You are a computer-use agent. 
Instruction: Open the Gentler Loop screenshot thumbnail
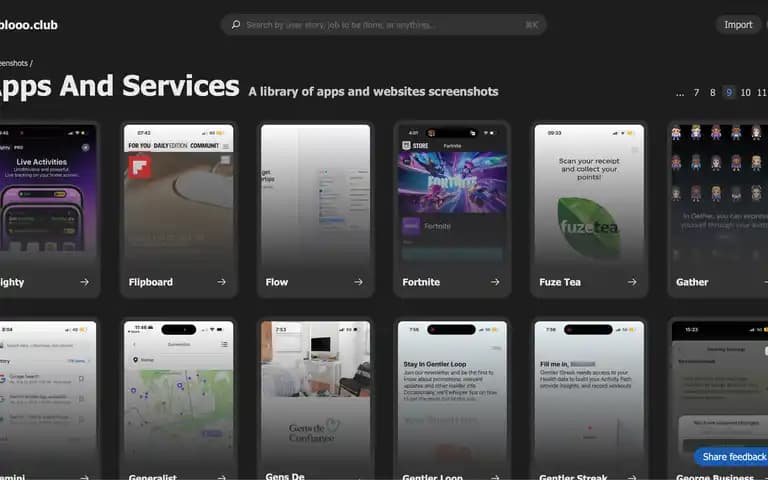pyautogui.click(x=453, y=392)
